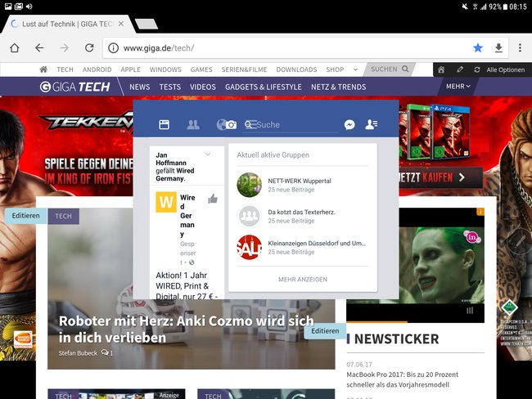Open a new browser tab

coord(147,24)
